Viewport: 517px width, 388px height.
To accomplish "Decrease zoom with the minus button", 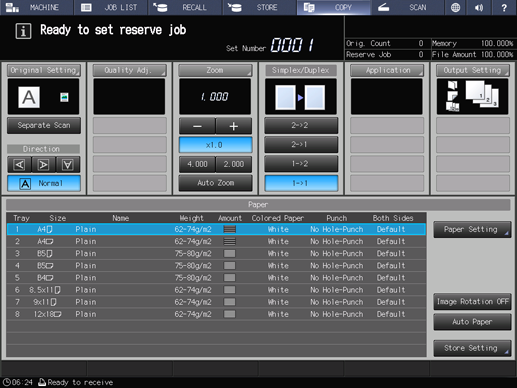I will [x=197, y=126].
